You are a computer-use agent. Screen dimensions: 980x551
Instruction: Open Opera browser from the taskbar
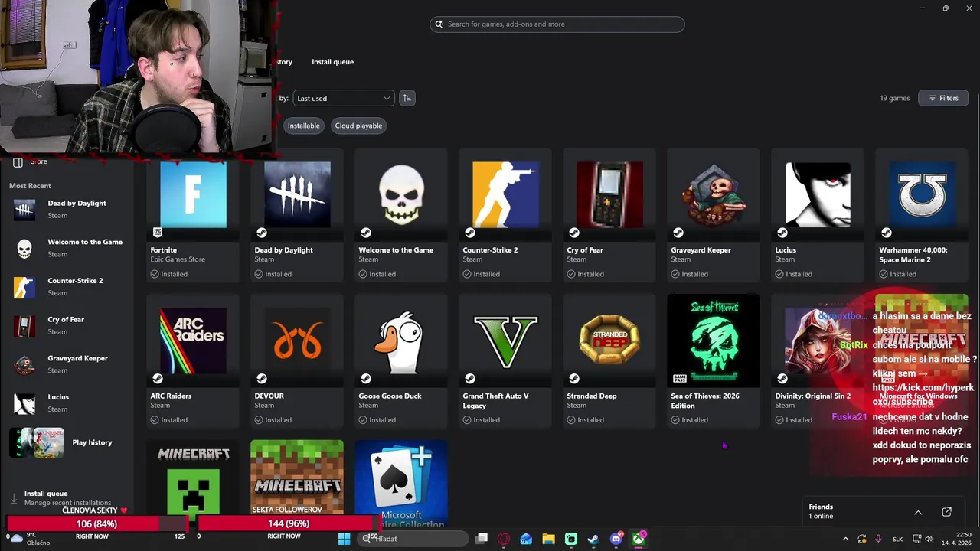504,539
